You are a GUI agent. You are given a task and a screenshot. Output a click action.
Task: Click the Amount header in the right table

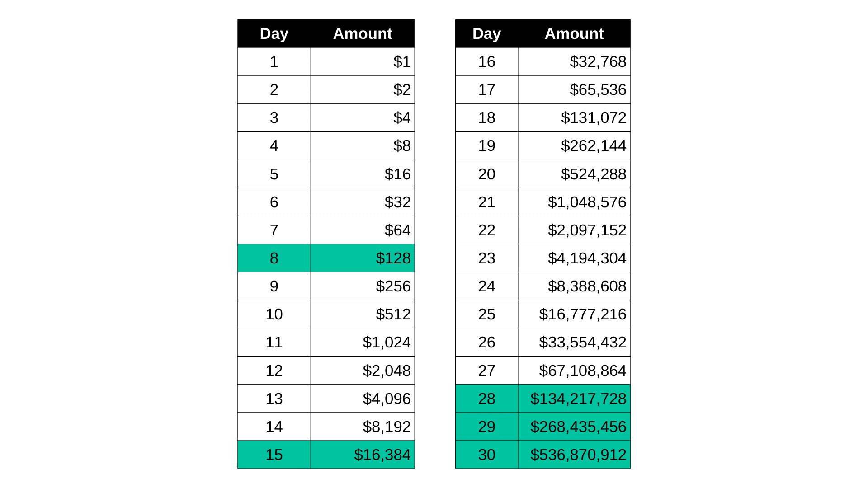click(x=574, y=33)
